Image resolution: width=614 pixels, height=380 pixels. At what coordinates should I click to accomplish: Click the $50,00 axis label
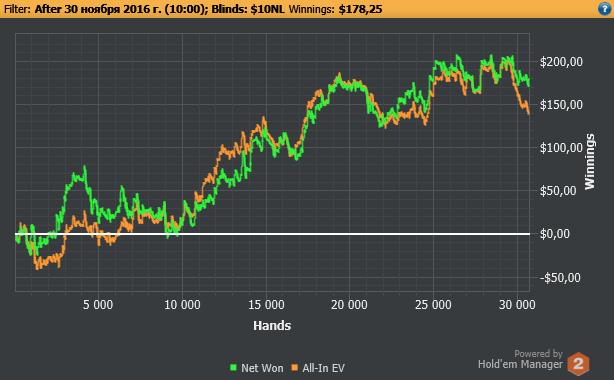[x=558, y=191]
